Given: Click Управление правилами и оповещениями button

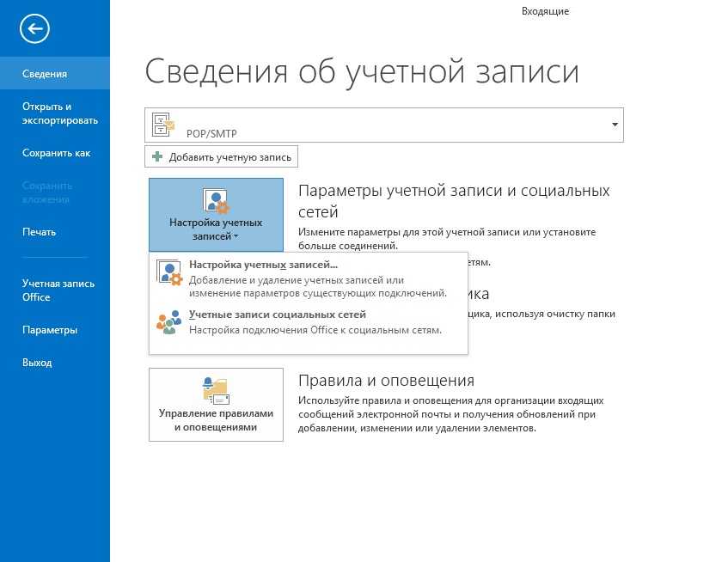Looking at the screenshot, I should tap(216, 405).
